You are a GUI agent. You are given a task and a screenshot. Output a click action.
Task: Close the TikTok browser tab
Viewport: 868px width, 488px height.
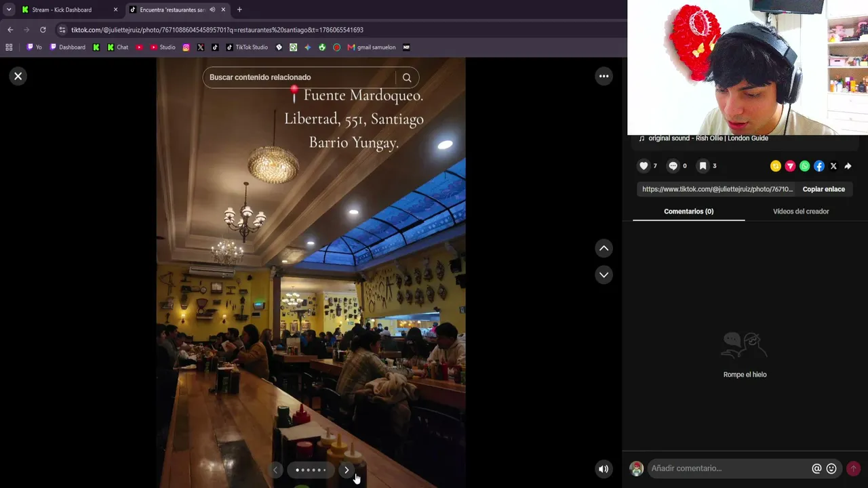pos(223,9)
